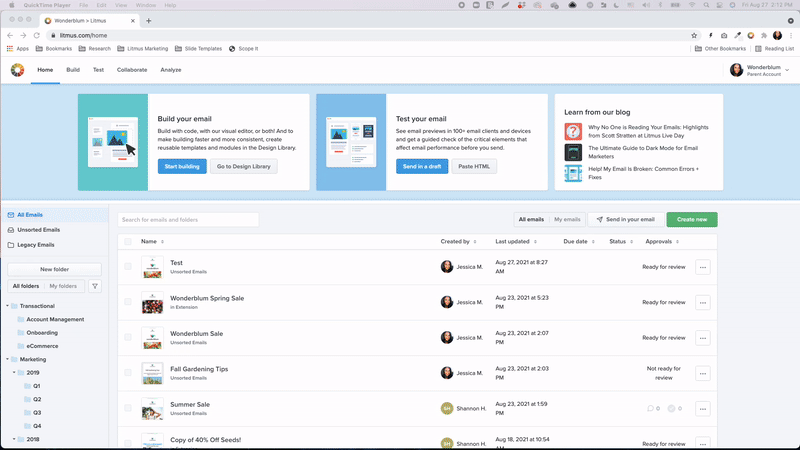Click the New folder button

pos(55,269)
